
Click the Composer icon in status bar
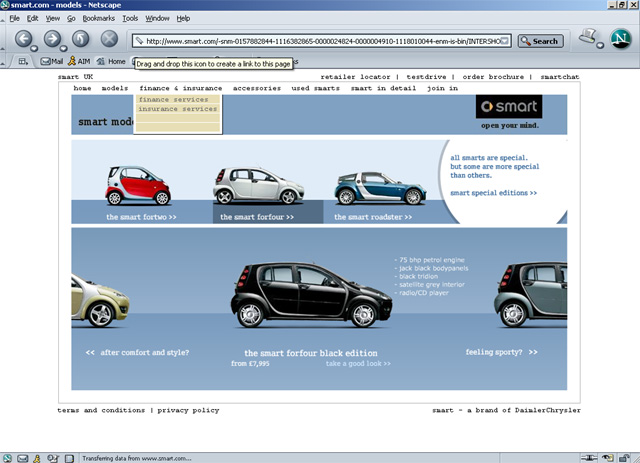coord(53,459)
